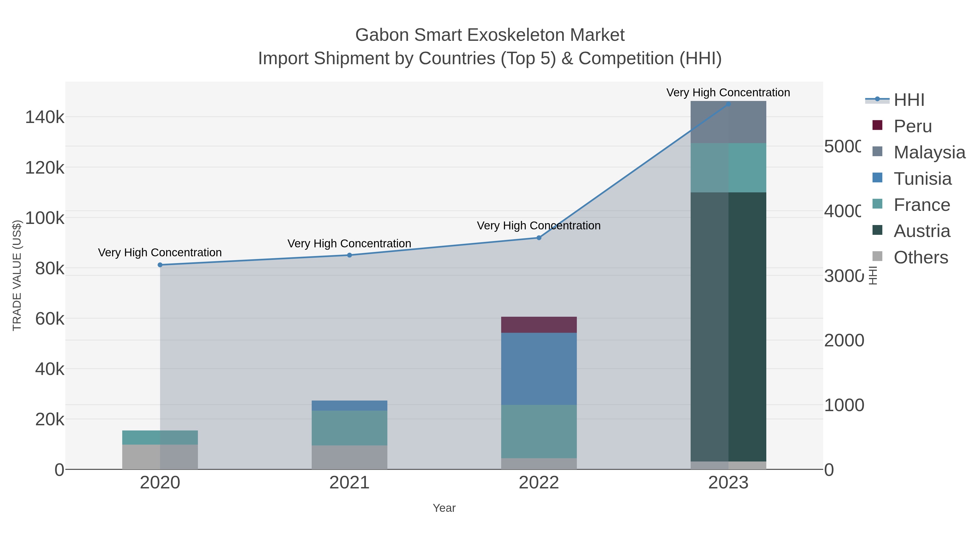
Task: Click the 120k y-axis tick label
Action: pyautogui.click(x=45, y=168)
